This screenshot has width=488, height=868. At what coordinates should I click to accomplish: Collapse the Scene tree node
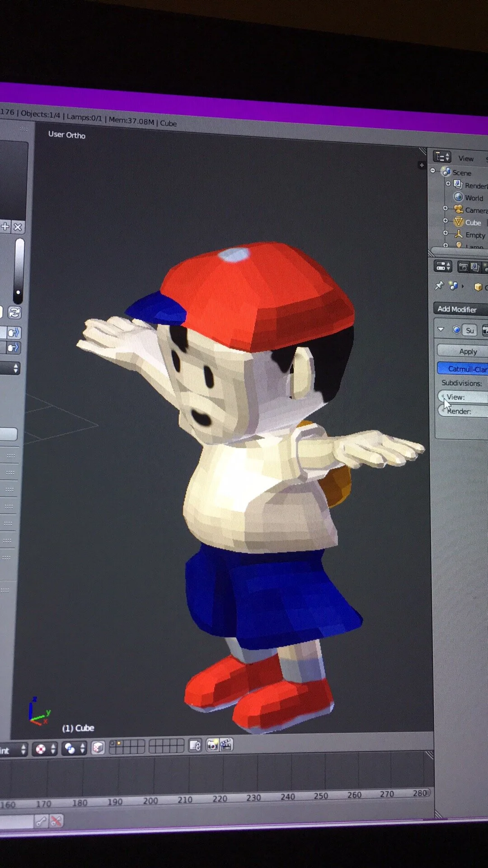(x=433, y=171)
